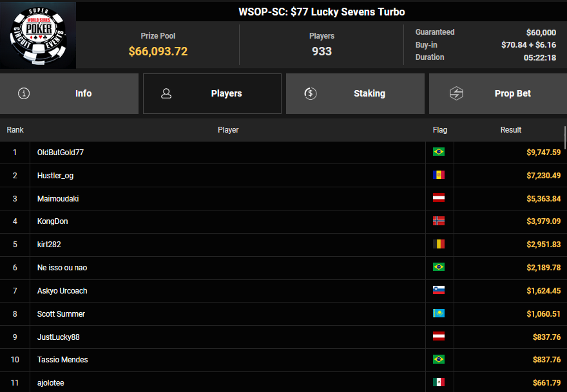The height and width of the screenshot is (392, 567).
Task: Click the $9,747.59 first place result
Action: (539, 153)
